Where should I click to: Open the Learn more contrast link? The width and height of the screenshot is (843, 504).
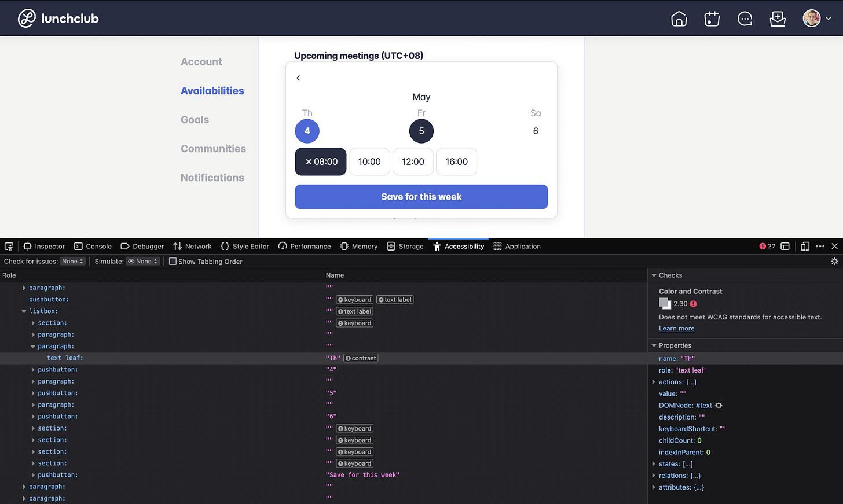click(676, 328)
